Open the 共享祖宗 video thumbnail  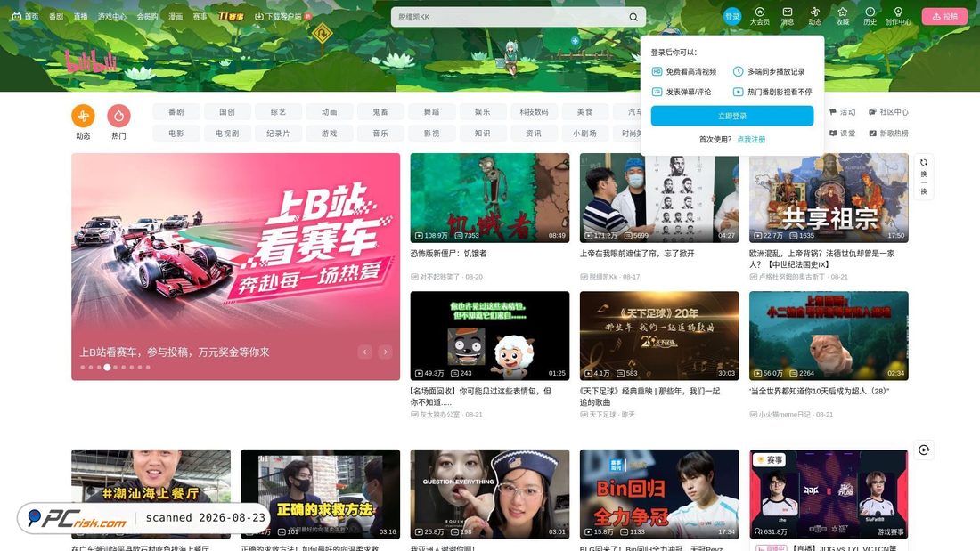point(829,198)
